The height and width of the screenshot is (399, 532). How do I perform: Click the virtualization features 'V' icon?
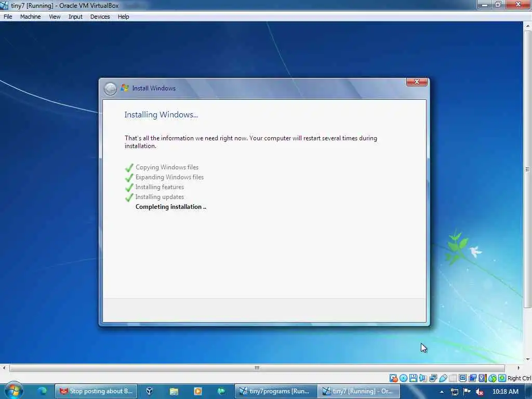483,378
